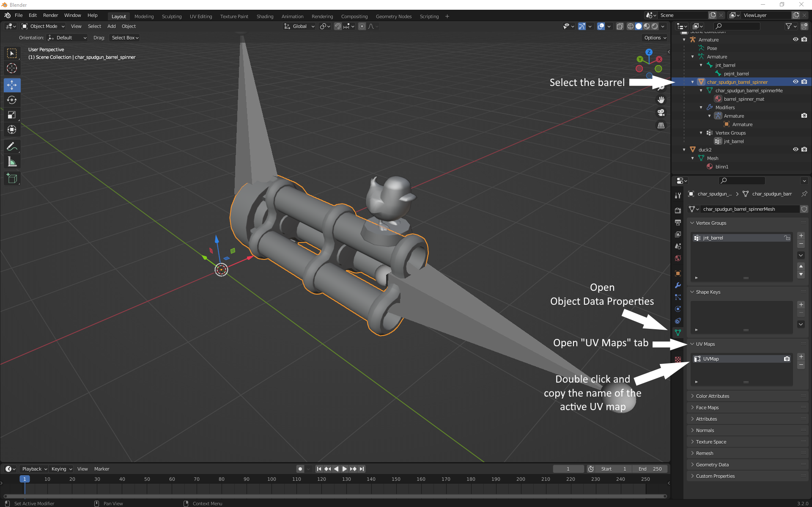
Task: Open Object Data Properties green triangle icon
Action: click(x=678, y=333)
